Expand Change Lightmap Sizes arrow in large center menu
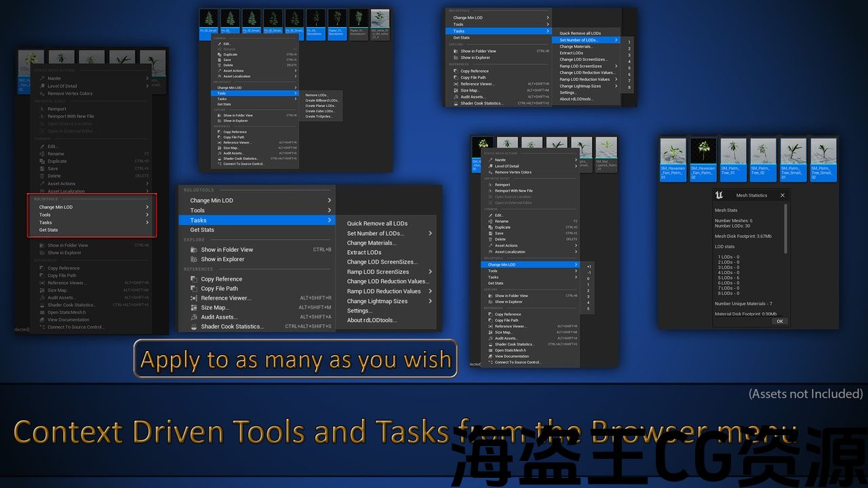 coord(430,301)
